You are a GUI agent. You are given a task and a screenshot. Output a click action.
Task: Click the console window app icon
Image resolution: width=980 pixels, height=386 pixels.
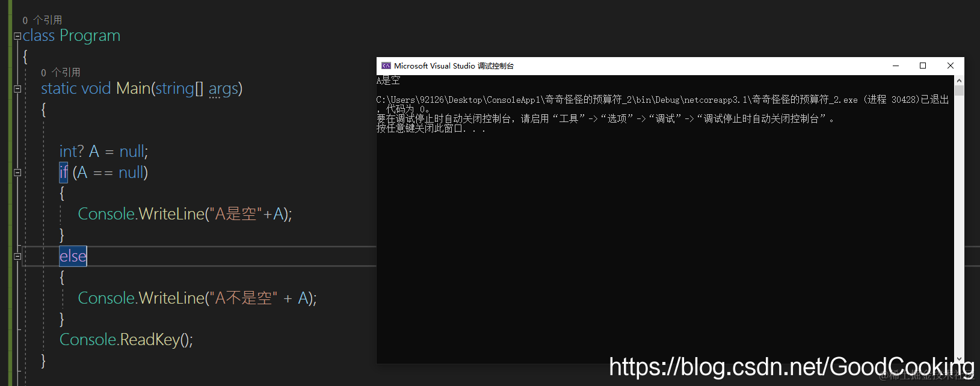coord(386,66)
